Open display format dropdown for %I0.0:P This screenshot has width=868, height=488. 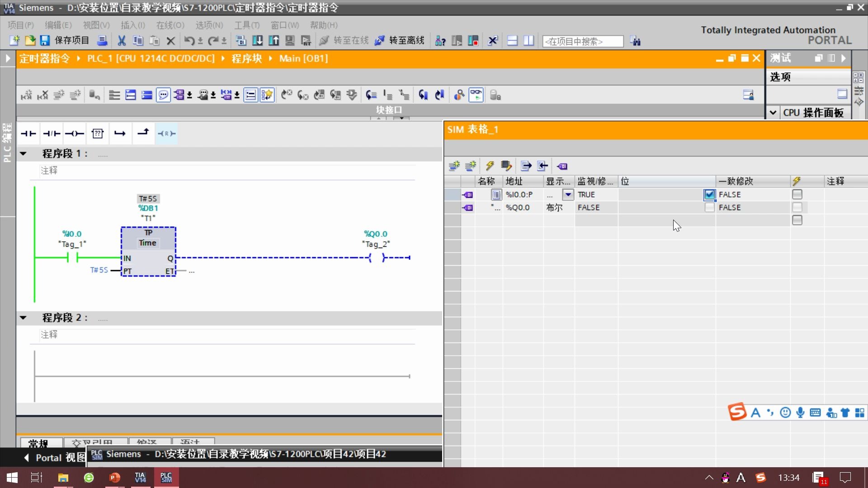[568, 194]
